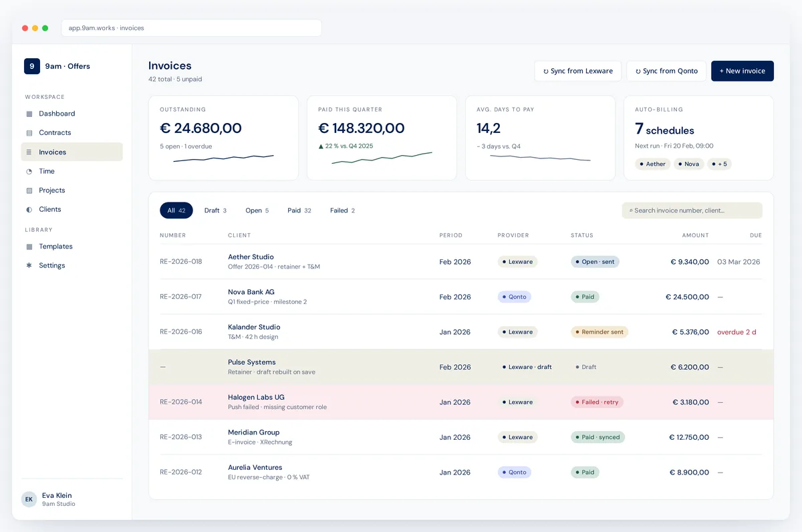The height and width of the screenshot is (532, 802).
Task: Click Aurelia Ventures client name
Action: coord(255,468)
